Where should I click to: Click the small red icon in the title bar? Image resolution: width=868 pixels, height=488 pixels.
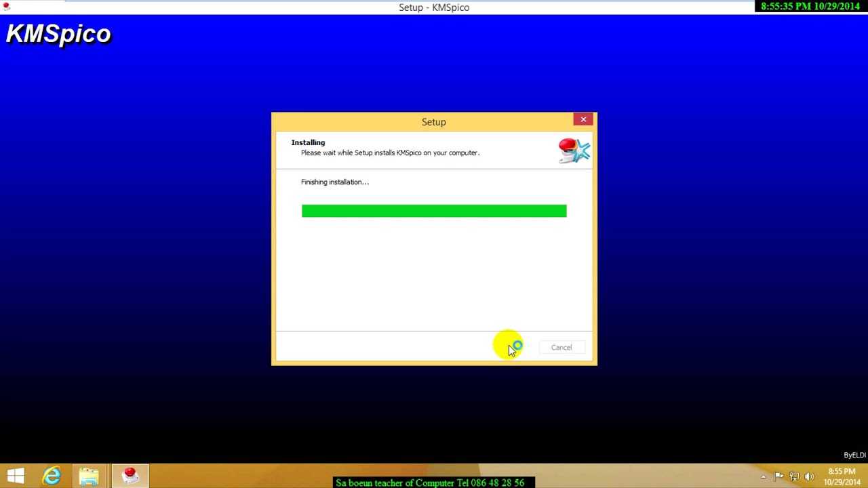tap(7, 7)
